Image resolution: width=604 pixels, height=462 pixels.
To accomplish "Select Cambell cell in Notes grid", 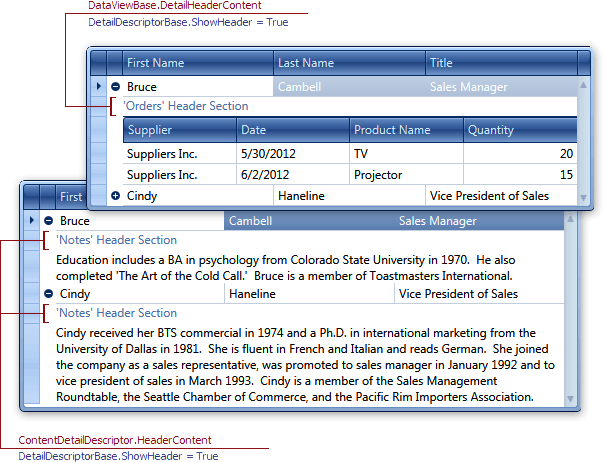I will [309, 221].
